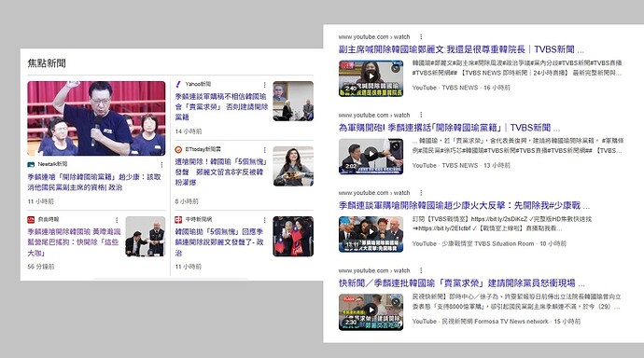Click source name Yahoo新聞
Screen dimensions: 644x358
(198, 84)
